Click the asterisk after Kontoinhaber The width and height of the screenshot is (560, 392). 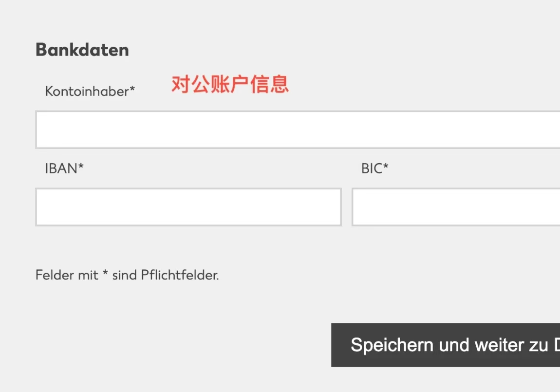click(x=132, y=89)
